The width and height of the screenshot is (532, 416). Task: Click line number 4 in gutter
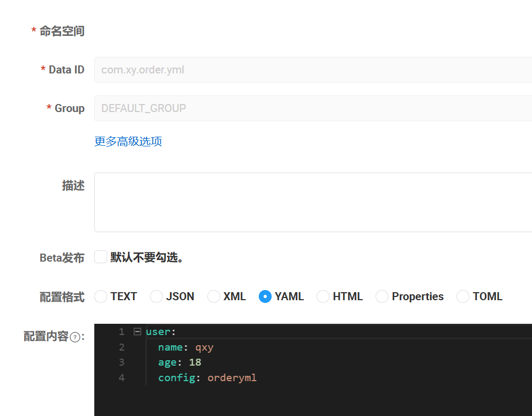coord(122,377)
